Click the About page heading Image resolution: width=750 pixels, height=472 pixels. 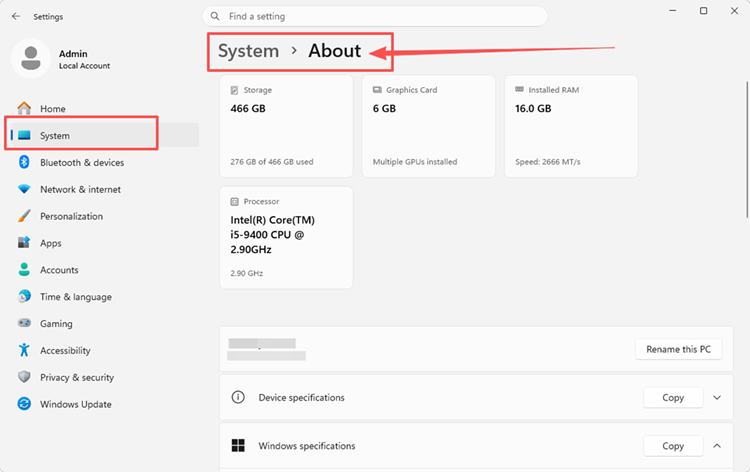coord(334,51)
